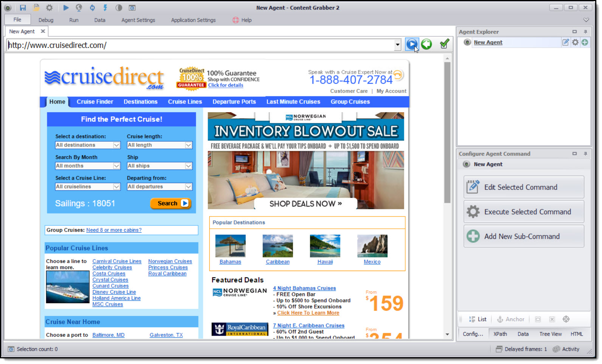Maximize the Agent Explorer panel
Viewport: 602px width, 364px height.
(x=574, y=32)
